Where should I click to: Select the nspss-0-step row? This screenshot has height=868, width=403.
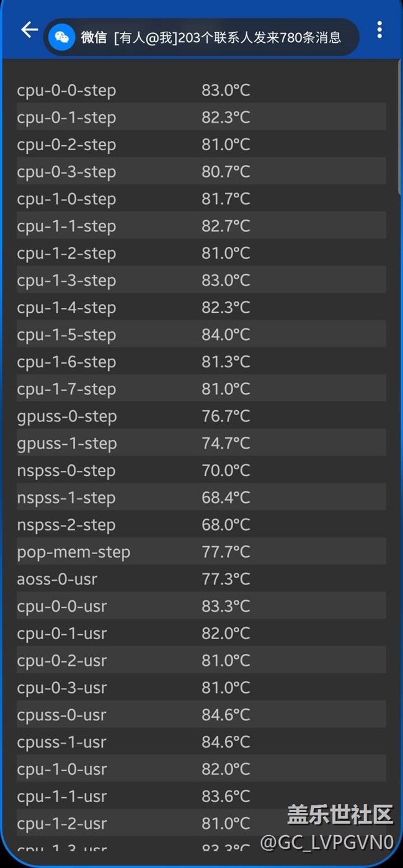pos(201,471)
